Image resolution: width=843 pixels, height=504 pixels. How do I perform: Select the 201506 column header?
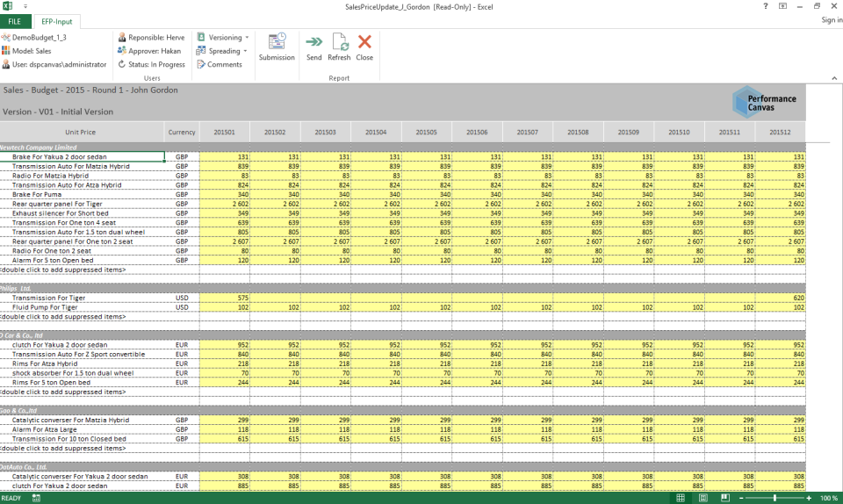coord(477,133)
